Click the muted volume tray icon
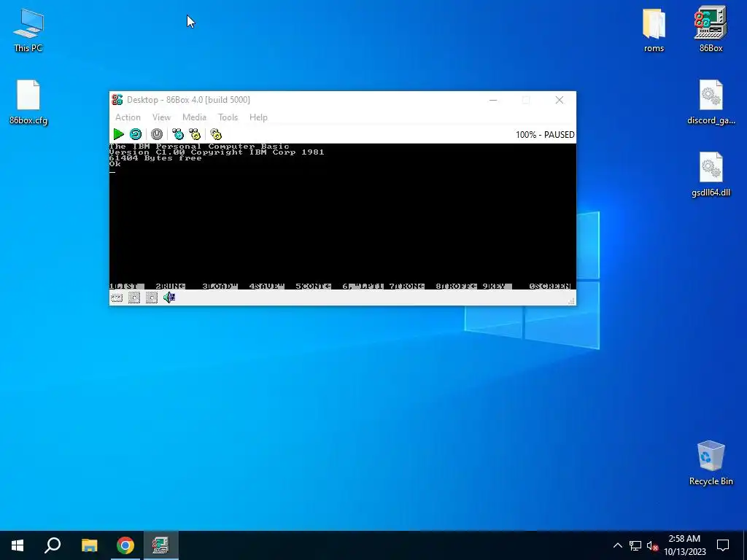This screenshot has height=560, width=747. (652, 545)
